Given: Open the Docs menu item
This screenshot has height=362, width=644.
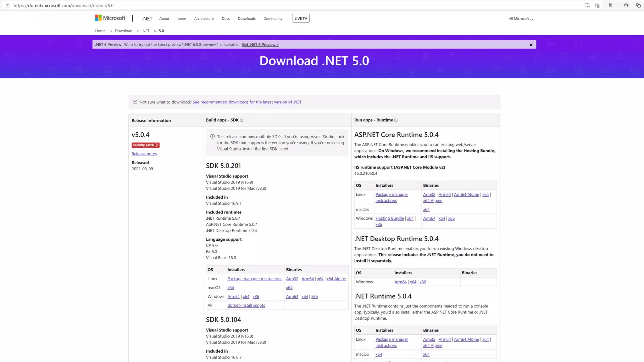Looking at the screenshot, I should click(x=225, y=19).
